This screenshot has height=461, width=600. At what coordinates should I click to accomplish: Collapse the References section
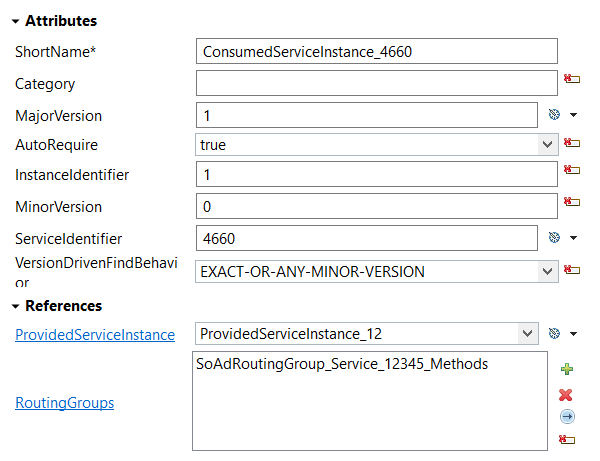(15, 306)
